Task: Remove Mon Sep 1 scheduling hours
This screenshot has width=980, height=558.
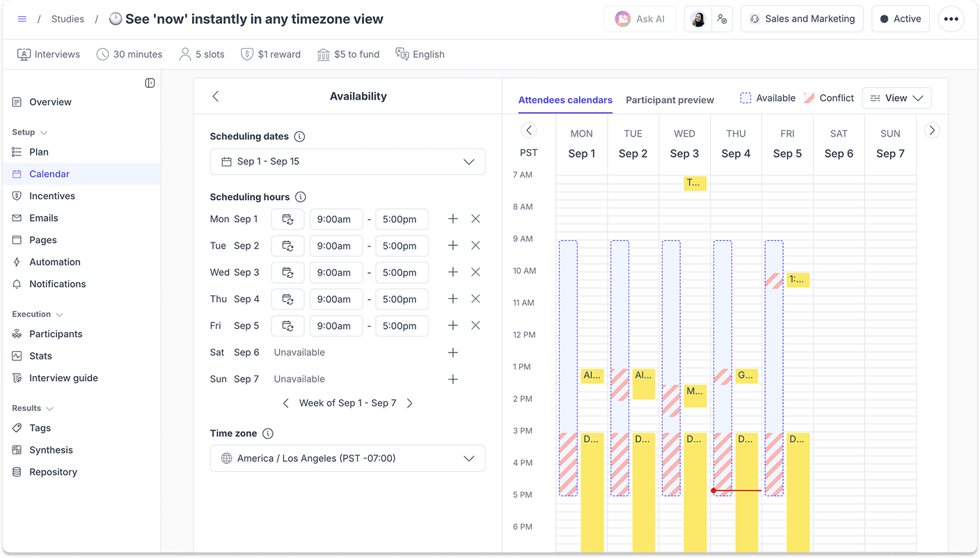Action: click(x=475, y=219)
